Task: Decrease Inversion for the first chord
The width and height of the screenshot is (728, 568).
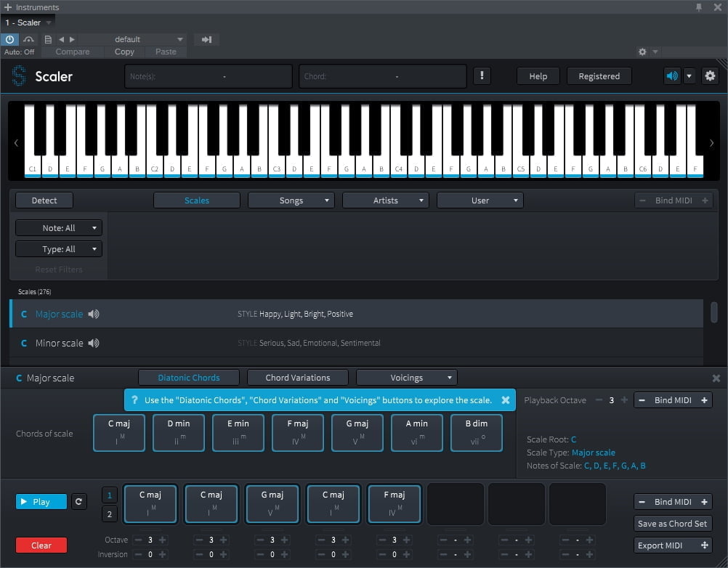Action: point(138,554)
